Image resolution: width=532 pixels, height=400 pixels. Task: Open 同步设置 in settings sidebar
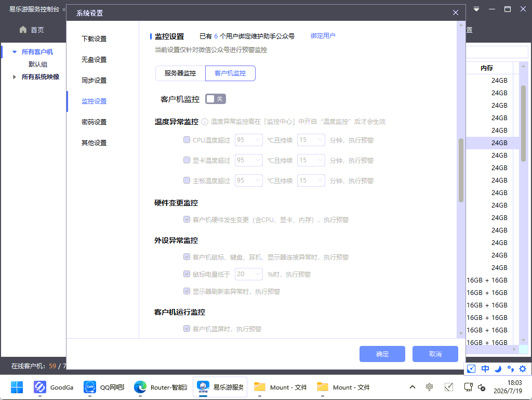point(94,81)
